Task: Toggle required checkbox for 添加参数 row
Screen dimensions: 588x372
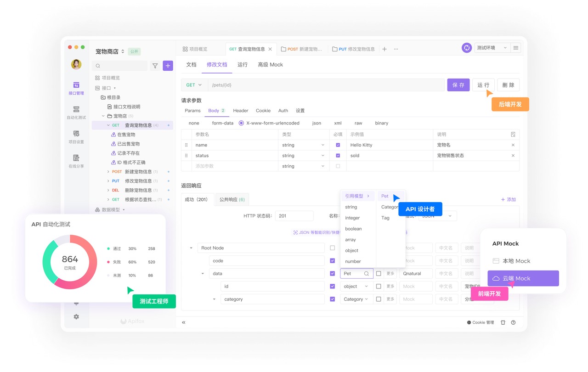Action: (x=338, y=166)
